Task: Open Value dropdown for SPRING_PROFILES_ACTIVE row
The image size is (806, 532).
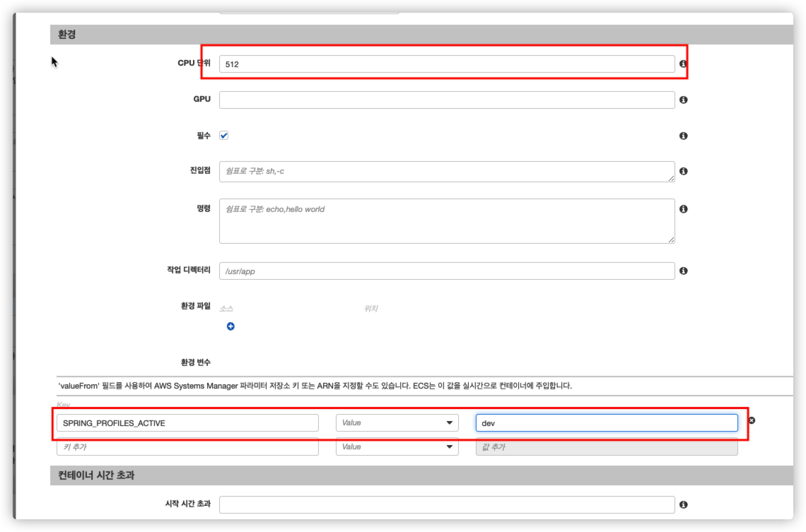Action: pyautogui.click(x=397, y=423)
